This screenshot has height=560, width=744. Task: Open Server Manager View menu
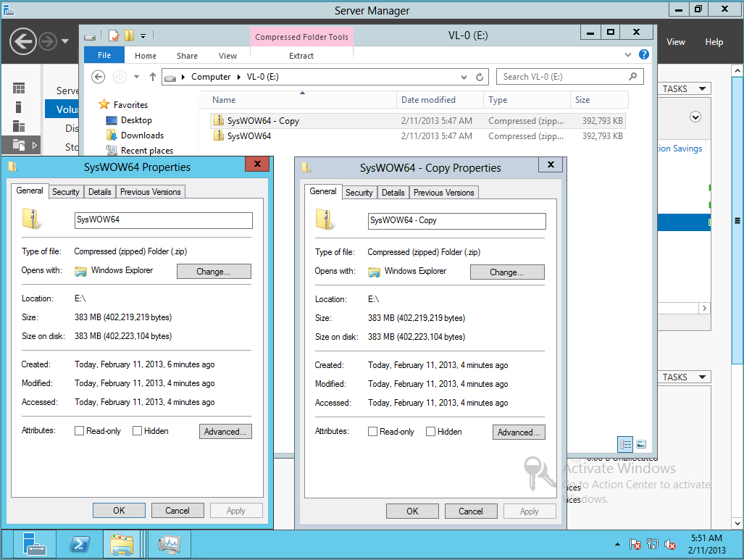click(x=675, y=42)
